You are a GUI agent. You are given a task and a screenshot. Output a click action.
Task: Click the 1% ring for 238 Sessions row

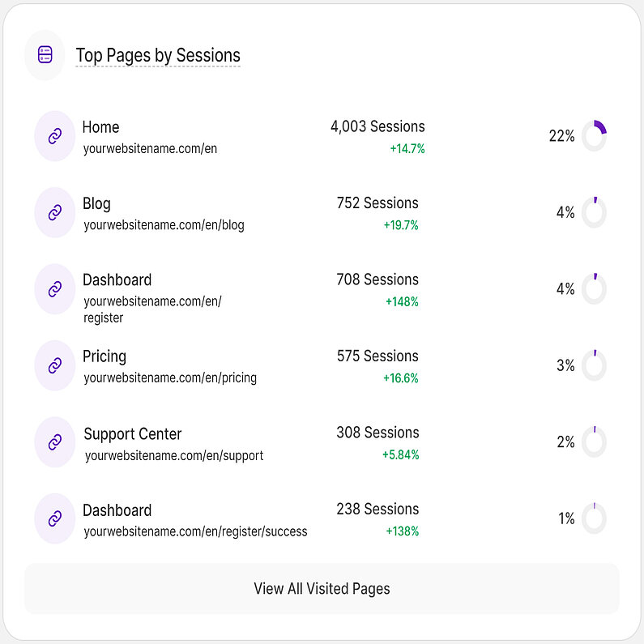[594, 518]
